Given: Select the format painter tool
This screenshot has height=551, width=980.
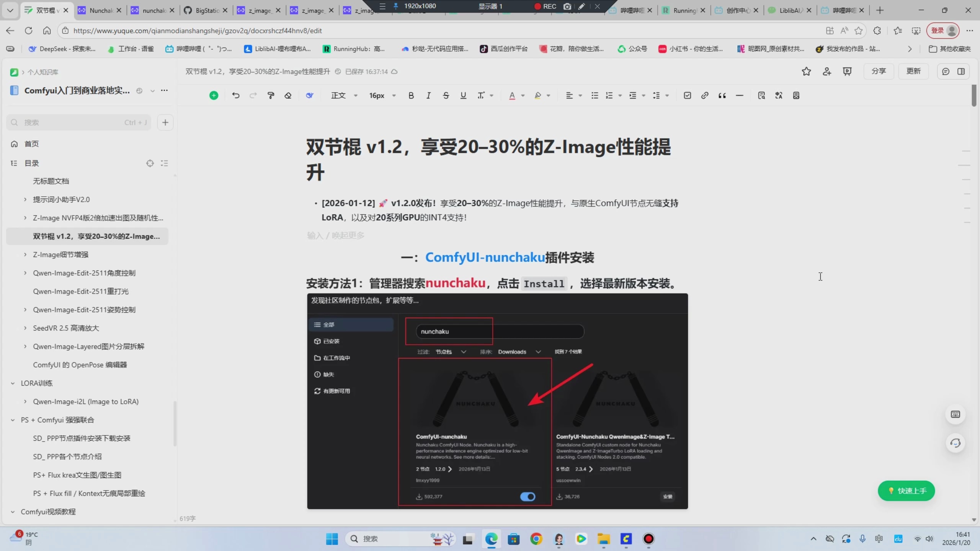Looking at the screenshot, I should point(271,95).
